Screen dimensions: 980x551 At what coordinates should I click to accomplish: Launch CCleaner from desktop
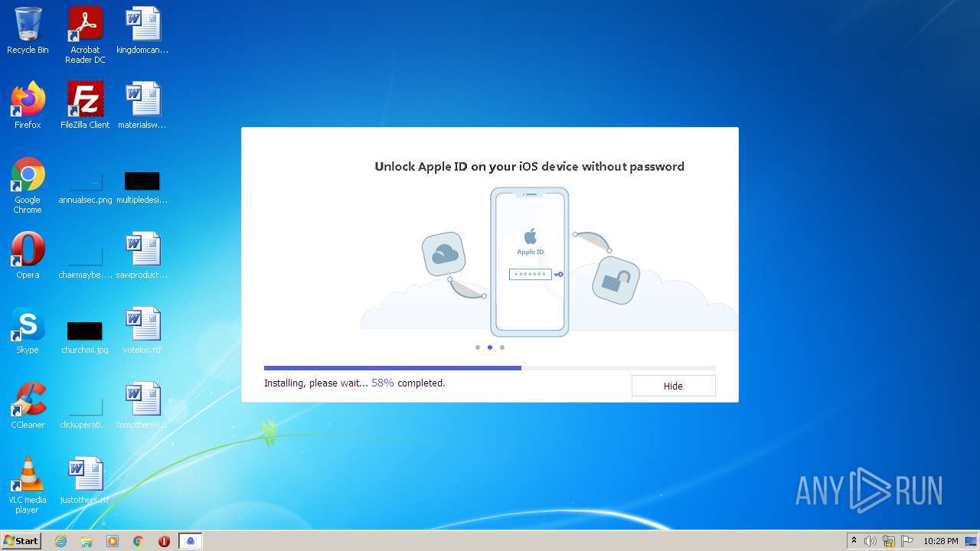(28, 405)
